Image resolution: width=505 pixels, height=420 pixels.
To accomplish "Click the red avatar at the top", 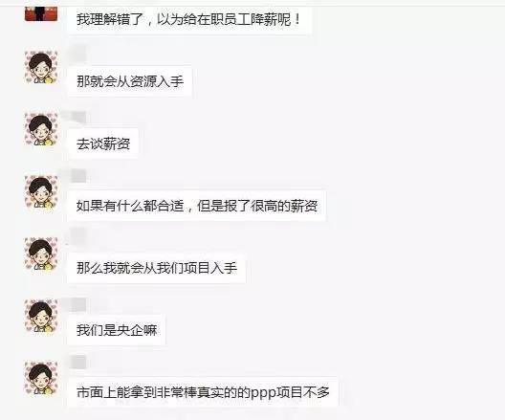I will pos(41,13).
